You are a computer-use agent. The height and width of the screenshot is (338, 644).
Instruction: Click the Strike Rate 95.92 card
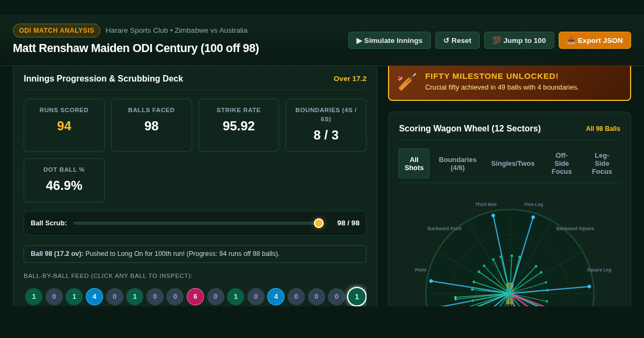point(239,125)
